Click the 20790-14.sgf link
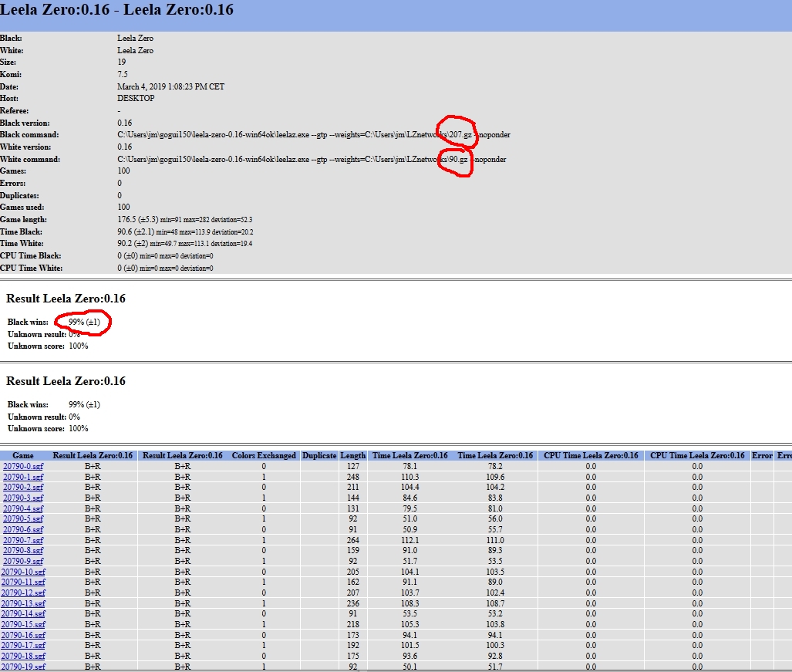 pos(23,613)
